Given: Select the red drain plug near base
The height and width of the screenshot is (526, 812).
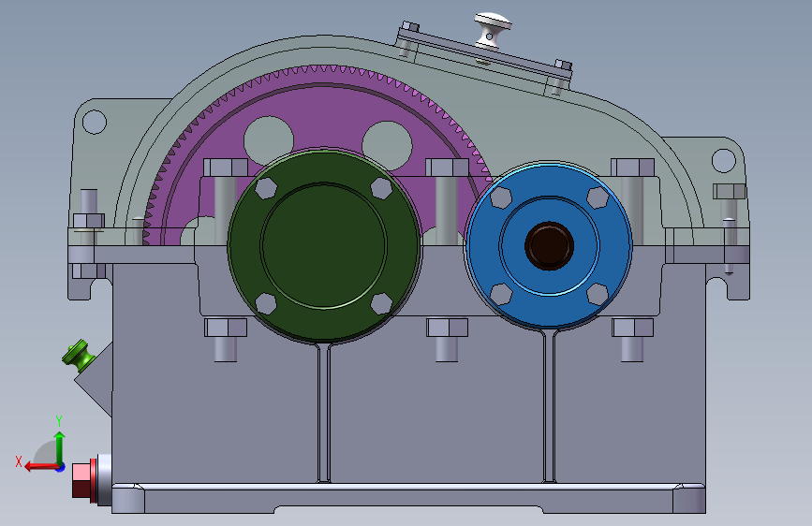Looking at the screenshot, I should click(84, 481).
